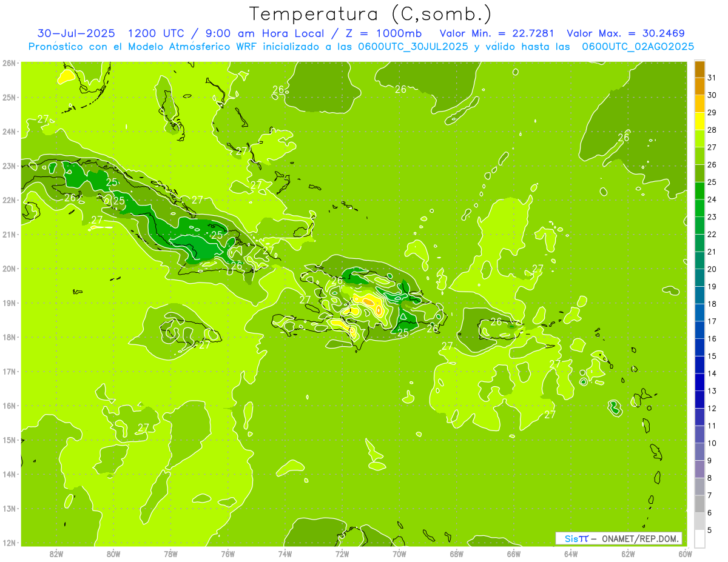
Task: Click the 31 label on color scale
Action: point(712,77)
